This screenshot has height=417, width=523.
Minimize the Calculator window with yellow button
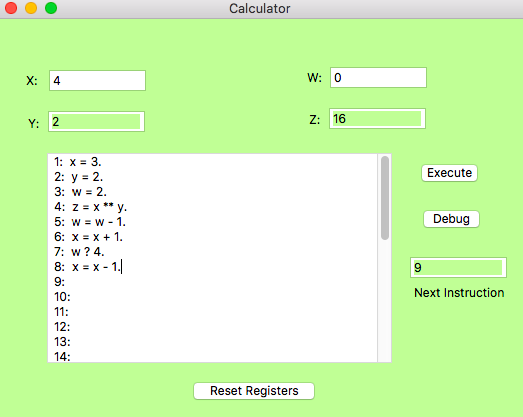pyautogui.click(x=31, y=8)
